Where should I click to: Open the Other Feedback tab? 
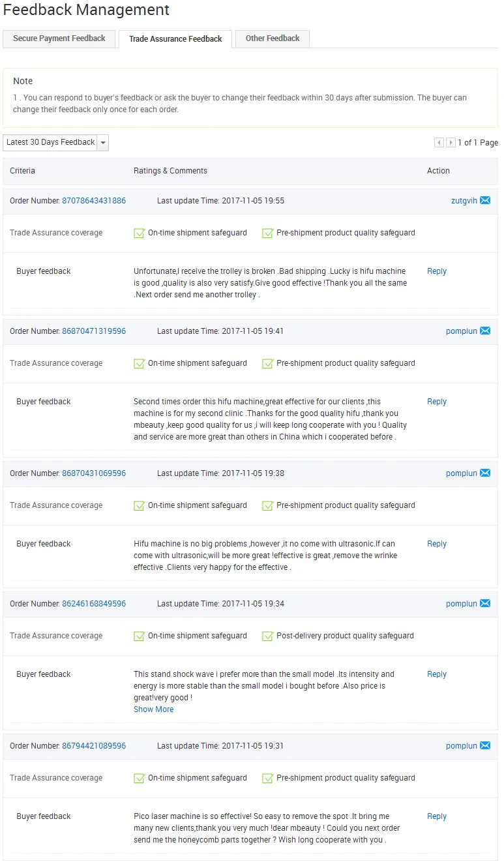click(273, 38)
